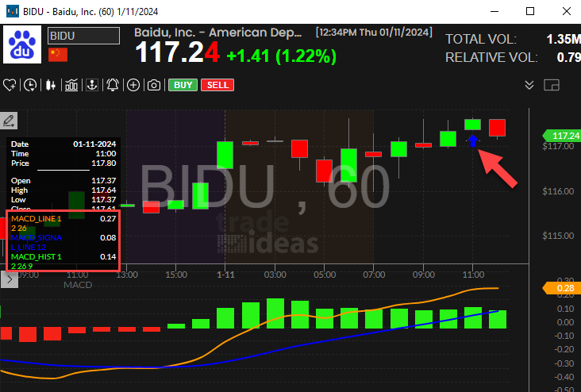The width and height of the screenshot is (581, 392).
Task: Open indicators with bar chart icon
Action: click(x=71, y=85)
